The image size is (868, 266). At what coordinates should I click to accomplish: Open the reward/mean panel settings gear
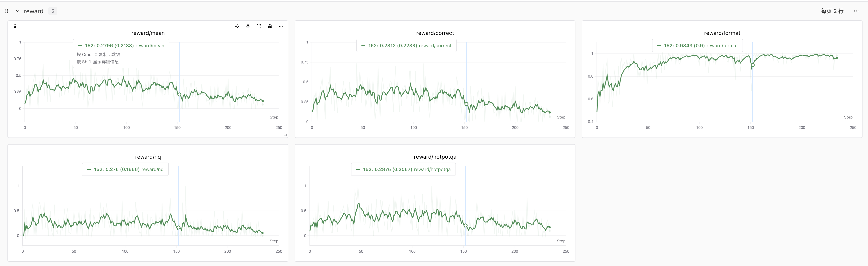[x=270, y=26]
